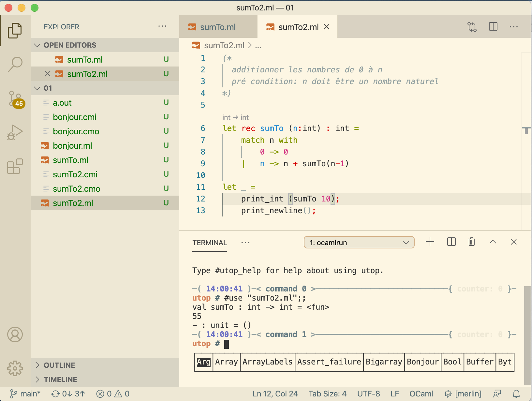
Task: Open sumTo.ml in Open Editors list
Action: click(x=105, y=60)
